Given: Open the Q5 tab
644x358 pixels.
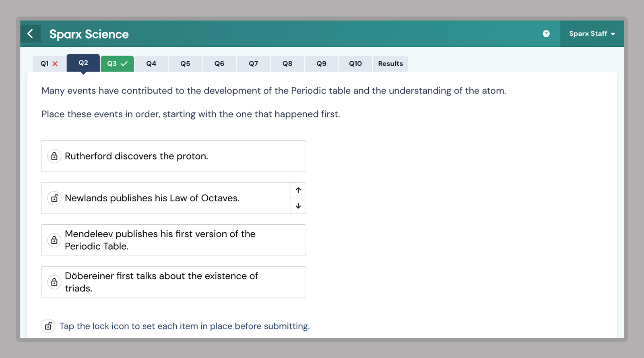Looking at the screenshot, I should (x=185, y=64).
